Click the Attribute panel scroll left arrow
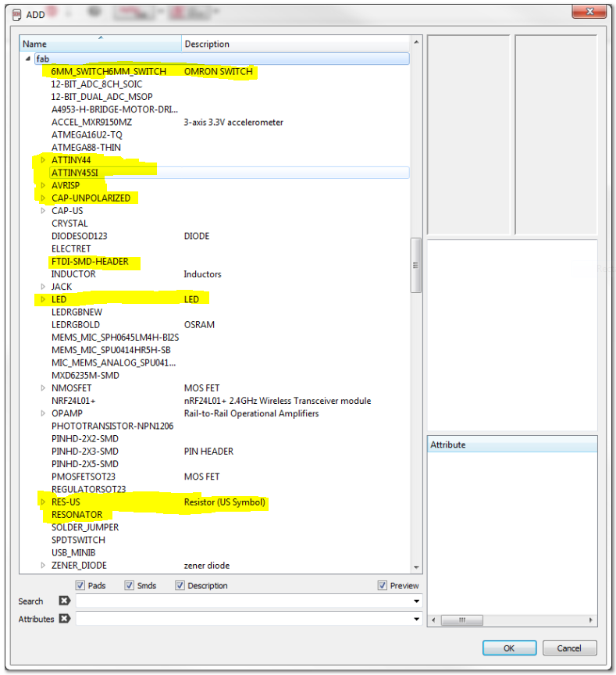Viewport: 616px width, 675px height. pyautogui.click(x=433, y=620)
